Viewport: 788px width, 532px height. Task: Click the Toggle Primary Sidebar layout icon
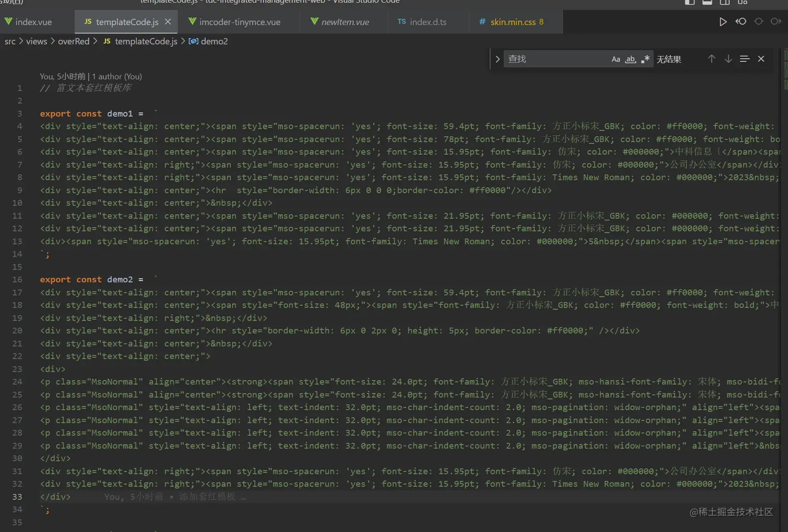pos(689,3)
